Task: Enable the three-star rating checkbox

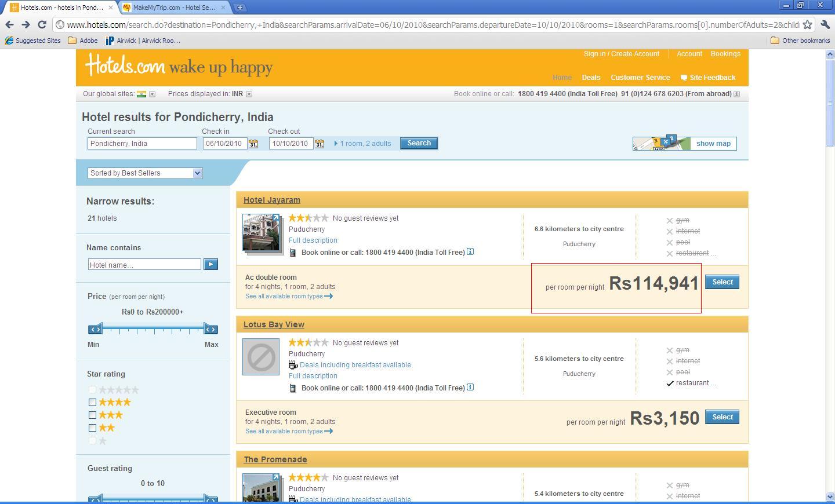Action: 92,415
